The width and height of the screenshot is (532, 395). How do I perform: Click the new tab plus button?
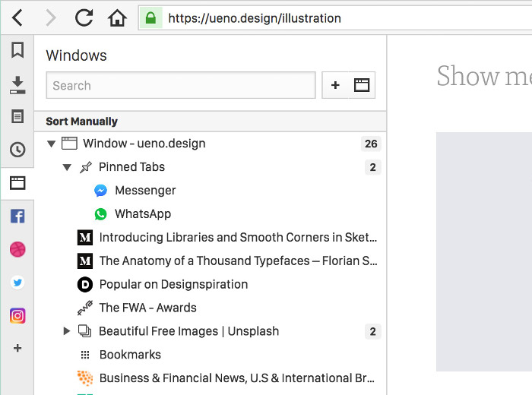tap(335, 86)
